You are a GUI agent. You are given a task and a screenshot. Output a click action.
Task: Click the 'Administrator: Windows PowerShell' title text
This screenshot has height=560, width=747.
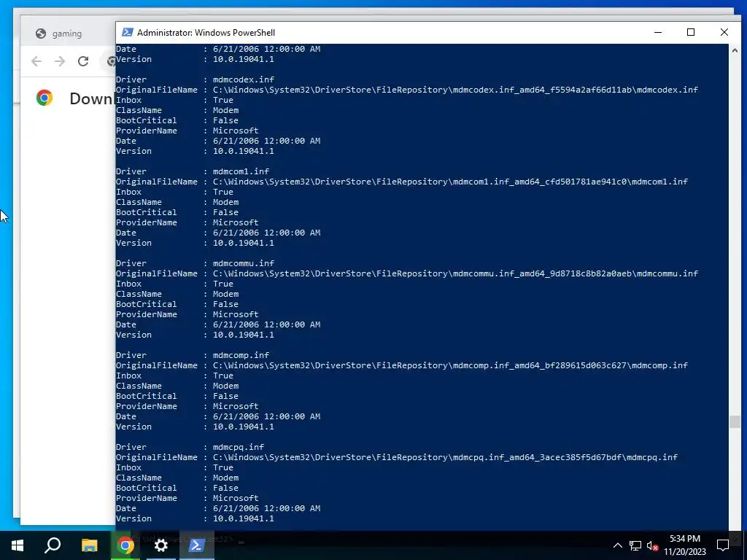[206, 32]
